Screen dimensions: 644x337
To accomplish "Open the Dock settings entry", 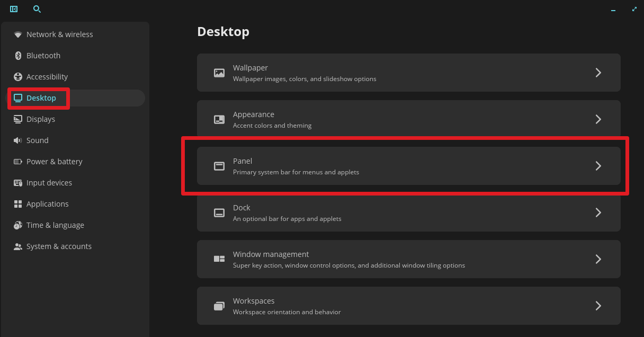I will point(408,212).
